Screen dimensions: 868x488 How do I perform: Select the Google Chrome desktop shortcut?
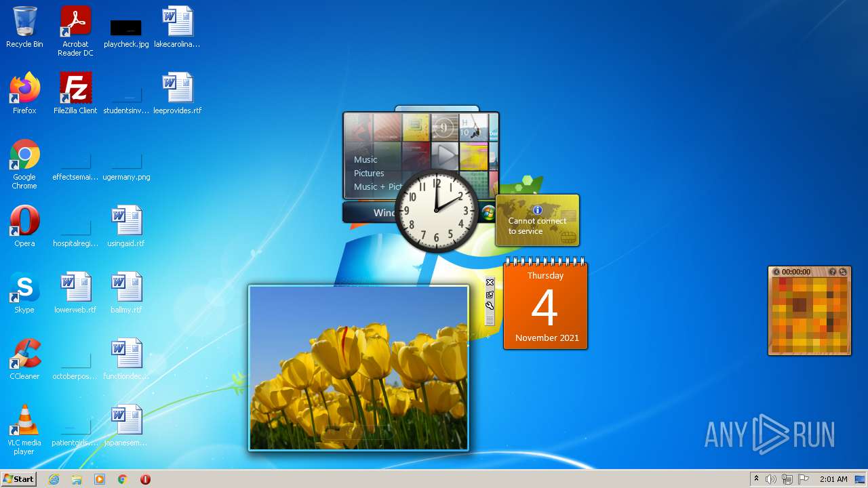tap(24, 164)
